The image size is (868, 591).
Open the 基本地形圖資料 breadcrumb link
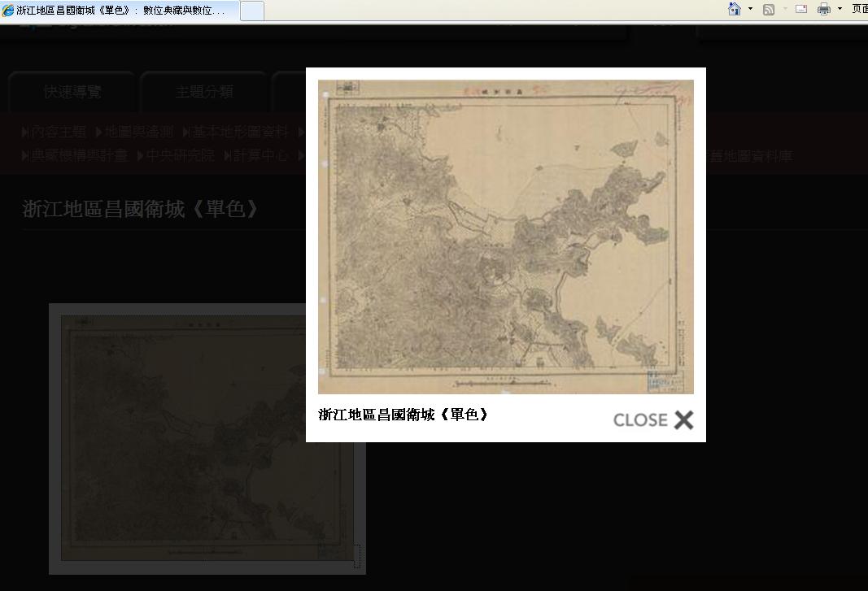239,133
